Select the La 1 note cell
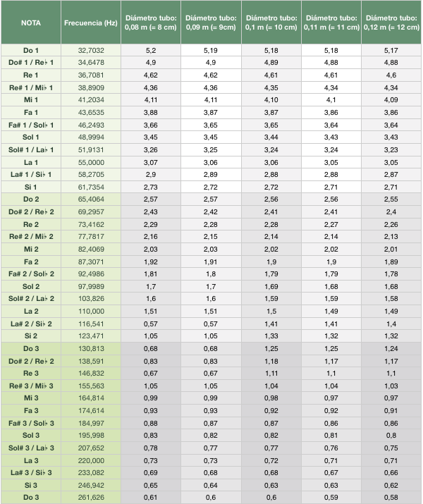Image resolution: width=423 pixels, height=504 pixels. tap(31, 162)
